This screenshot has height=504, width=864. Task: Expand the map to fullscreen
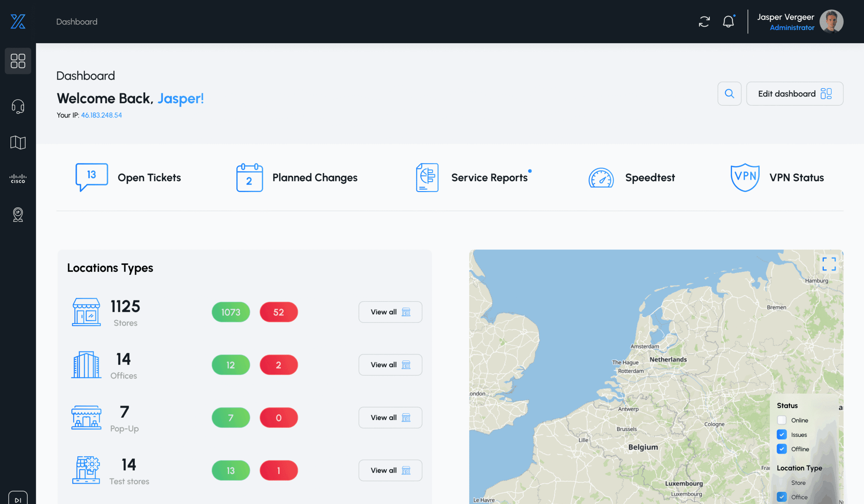(x=829, y=264)
